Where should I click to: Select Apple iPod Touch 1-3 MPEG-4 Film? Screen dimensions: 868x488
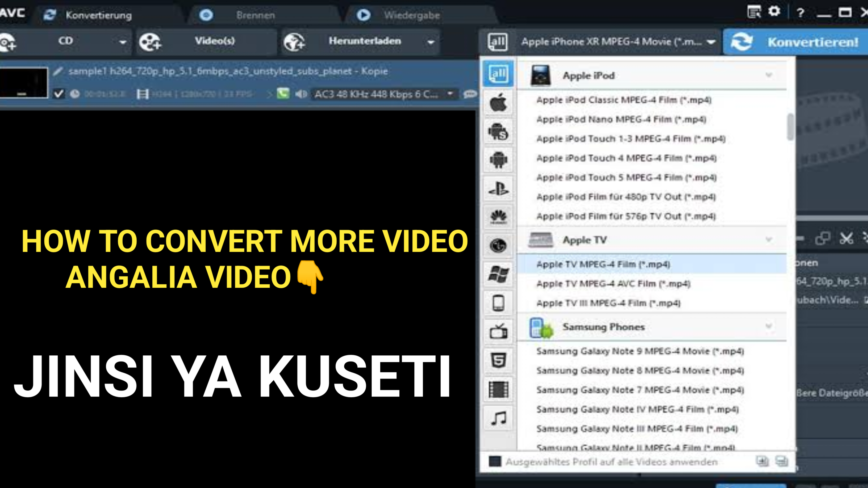click(652, 139)
